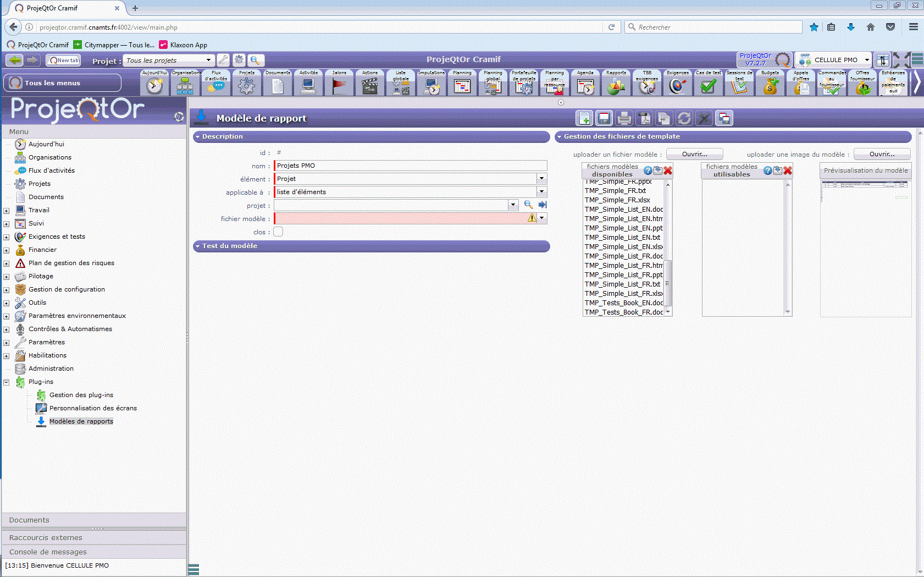
Task: Expand the Financier menu node
Action: coord(7,250)
